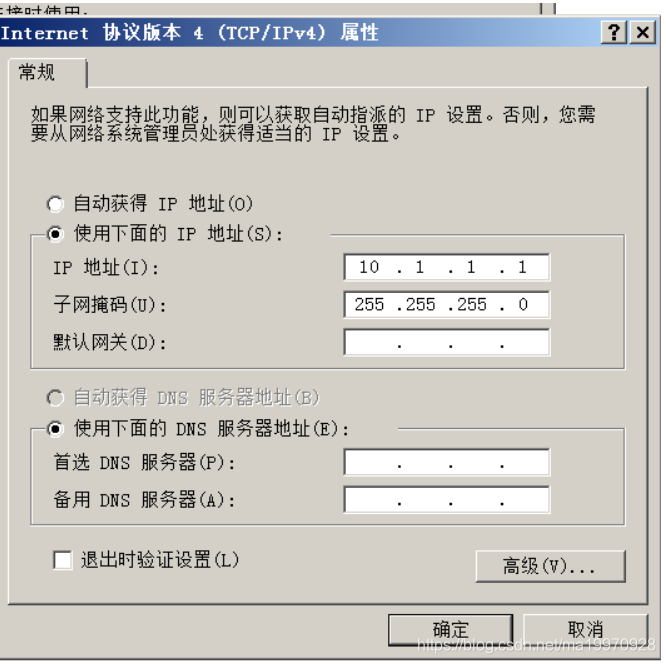Click the first octet 10 in IP address
Viewport: 666px width, 664px height.
tap(369, 267)
